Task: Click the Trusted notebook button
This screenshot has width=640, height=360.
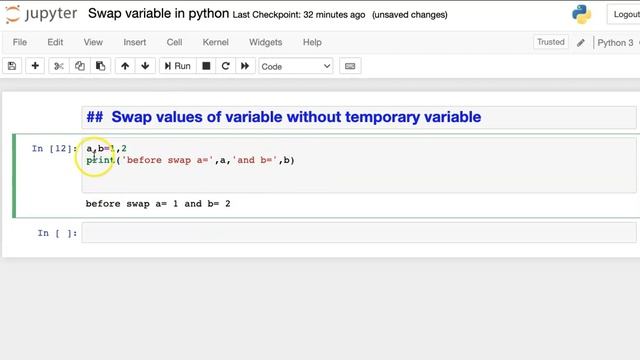Action: tap(551, 42)
